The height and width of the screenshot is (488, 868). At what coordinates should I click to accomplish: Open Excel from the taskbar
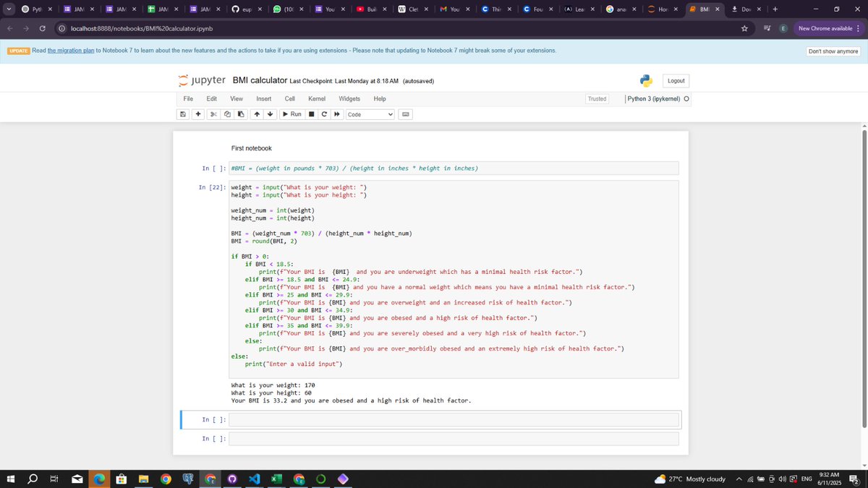click(276, 479)
